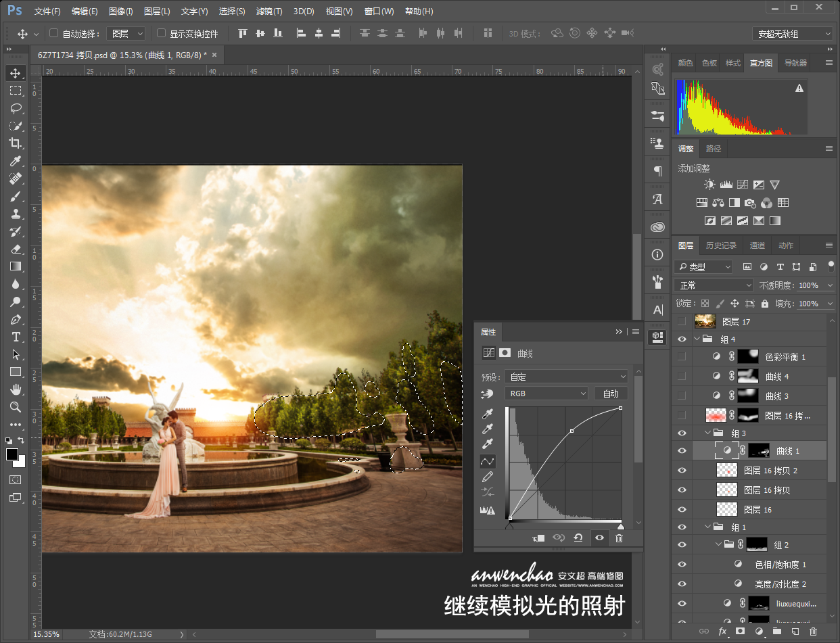The image size is (840, 643).
Task: Toggle Curves layer visibility eye in Properties
Action: click(x=599, y=538)
